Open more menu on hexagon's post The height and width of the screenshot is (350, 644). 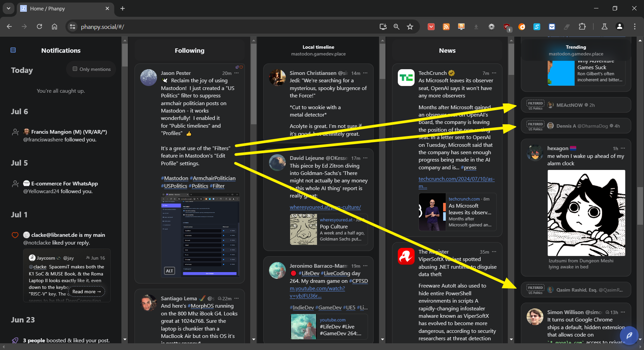click(623, 148)
